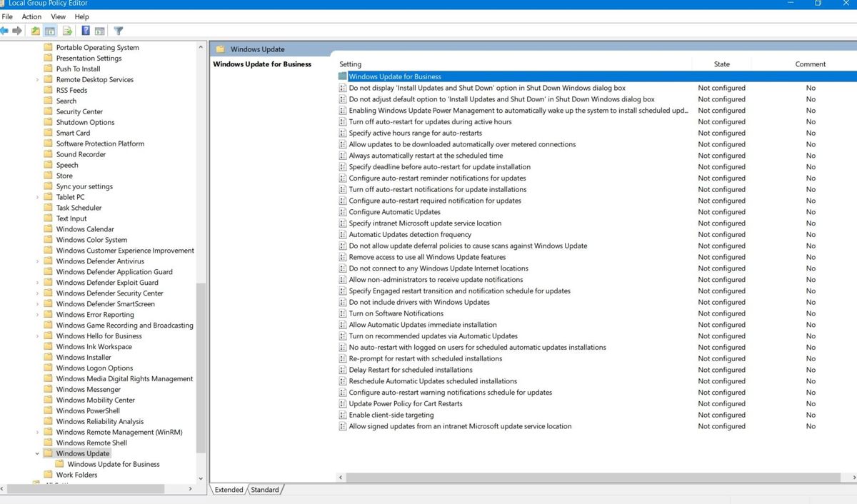
Task: Click the settings list horizontal scrollbar
Action: click(x=593, y=477)
